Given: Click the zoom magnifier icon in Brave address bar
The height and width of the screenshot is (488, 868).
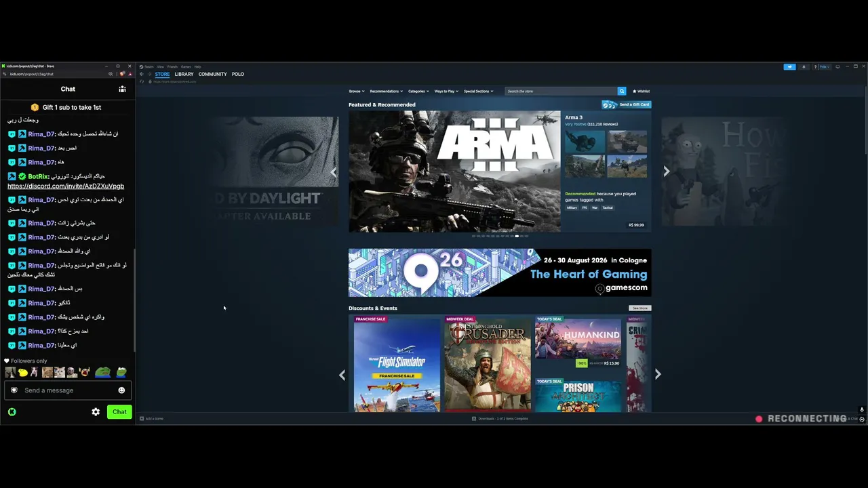Looking at the screenshot, I should [x=111, y=74].
